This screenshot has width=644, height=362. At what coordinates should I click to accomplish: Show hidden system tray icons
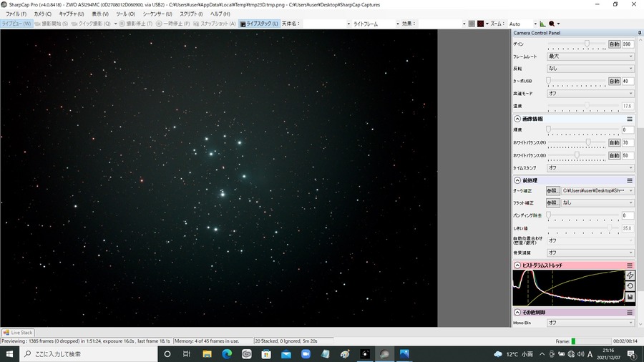pyautogui.click(x=542, y=354)
